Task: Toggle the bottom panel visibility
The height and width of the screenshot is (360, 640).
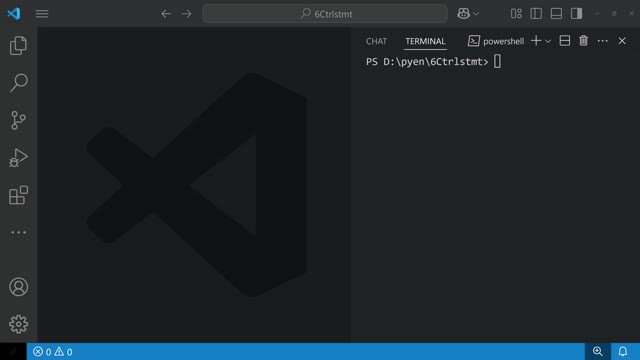Action: point(556,14)
